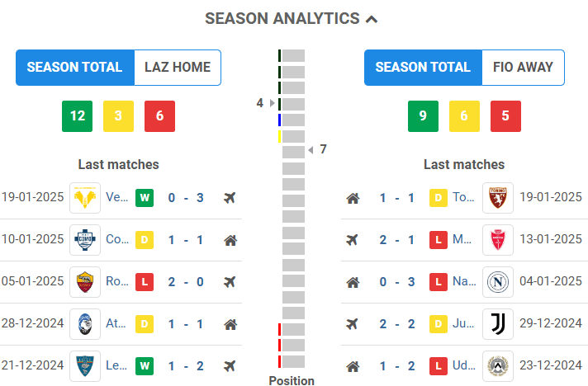The height and width of the screenshot is (386, 588).
Task: Select right Season Total tab
Action: (423, 68)
